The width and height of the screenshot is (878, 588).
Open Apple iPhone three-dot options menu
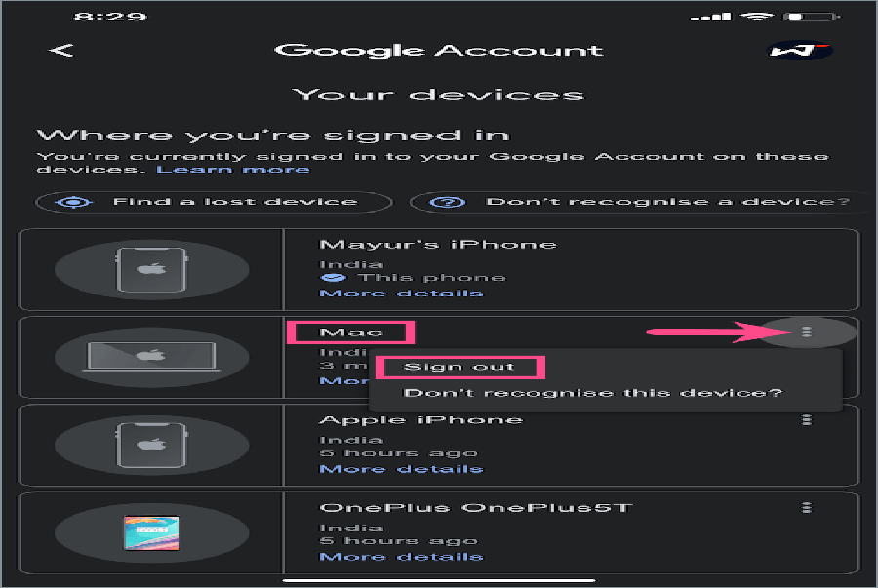pos(807,419)
